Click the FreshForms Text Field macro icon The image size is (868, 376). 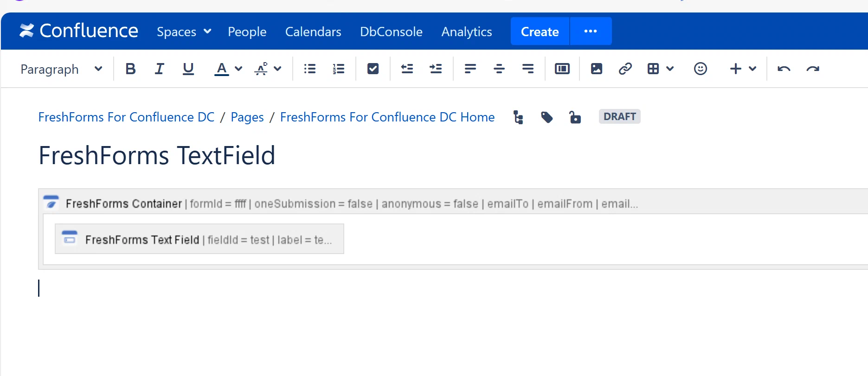[70, 237]
